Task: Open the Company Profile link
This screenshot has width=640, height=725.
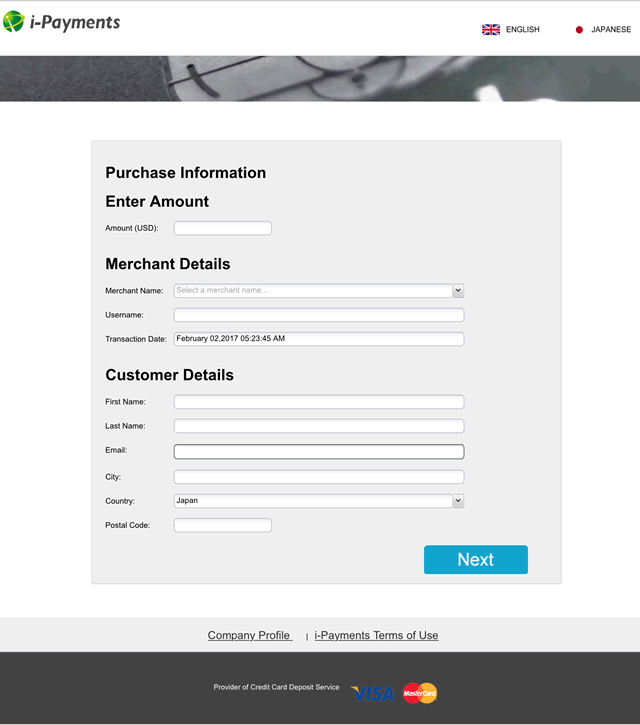Action: click(x=250, y=635)
